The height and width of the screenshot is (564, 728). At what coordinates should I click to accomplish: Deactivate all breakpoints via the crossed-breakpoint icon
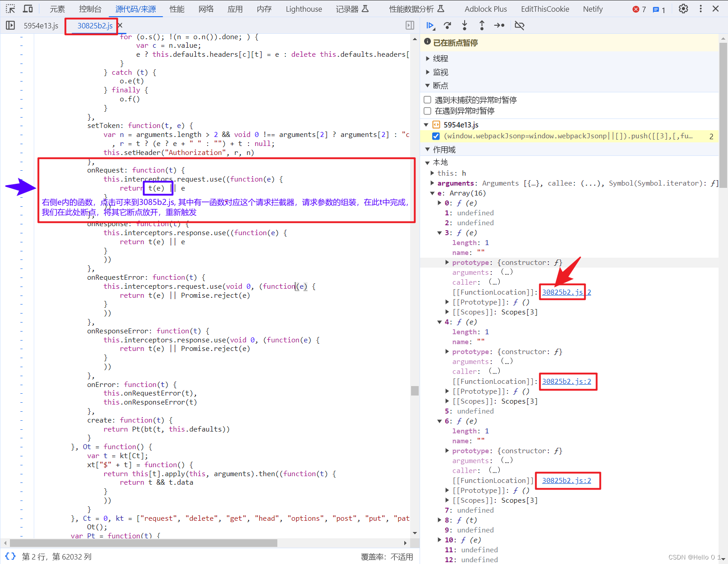(x=519, y=26)
